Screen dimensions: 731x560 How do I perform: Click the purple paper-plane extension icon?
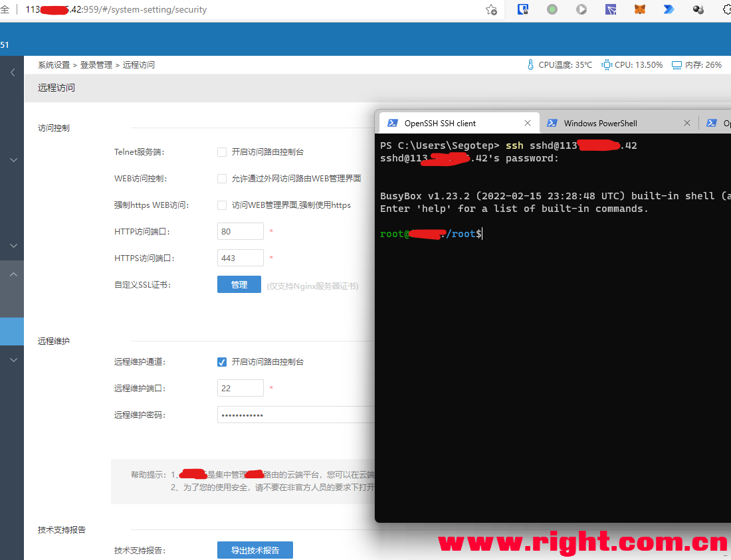(x=611, y=9)
